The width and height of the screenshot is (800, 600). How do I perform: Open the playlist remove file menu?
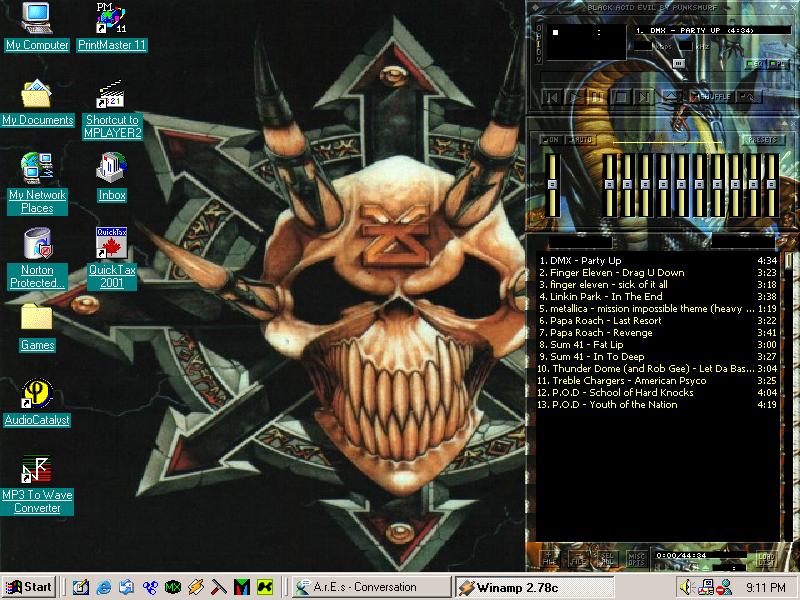point(578,558)
